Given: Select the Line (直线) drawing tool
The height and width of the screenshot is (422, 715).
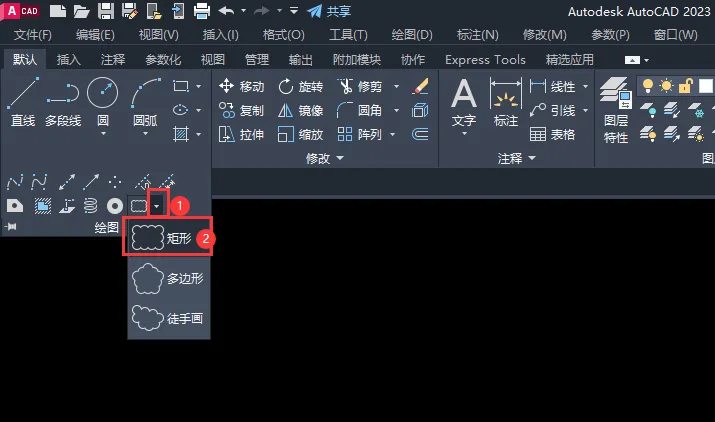Looking at the screenshot, I should click(x=22, y=101).
